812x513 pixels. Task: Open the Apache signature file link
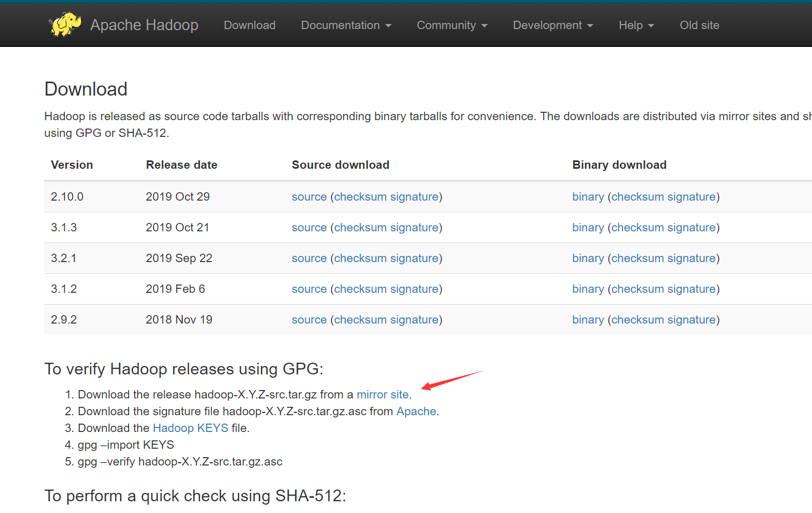click(x=416, y=411)
